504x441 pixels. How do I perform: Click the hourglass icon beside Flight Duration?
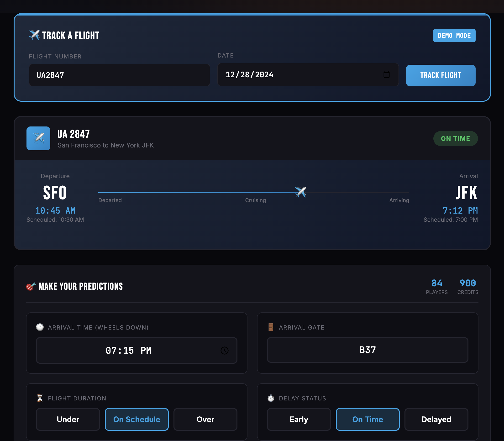(40, 398)
